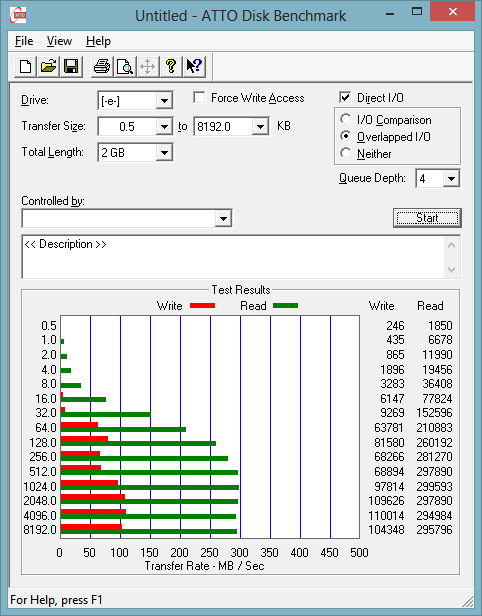Image resolution: width=482 pixels, height=616 pixels.
Task: Click the ATTO application logo icon
Action: pos(18,15)
